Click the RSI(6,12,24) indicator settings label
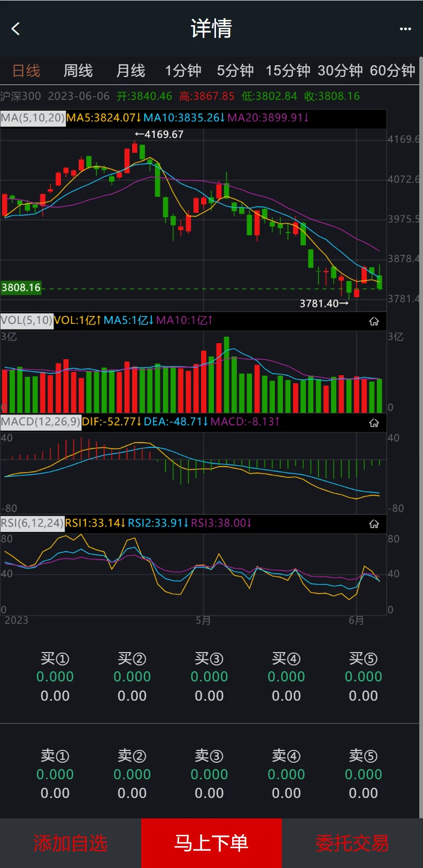 [32, 523]
